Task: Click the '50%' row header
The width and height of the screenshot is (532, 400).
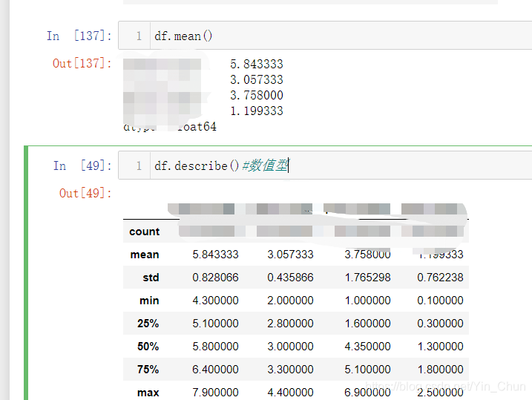Action: click(148, 347)
